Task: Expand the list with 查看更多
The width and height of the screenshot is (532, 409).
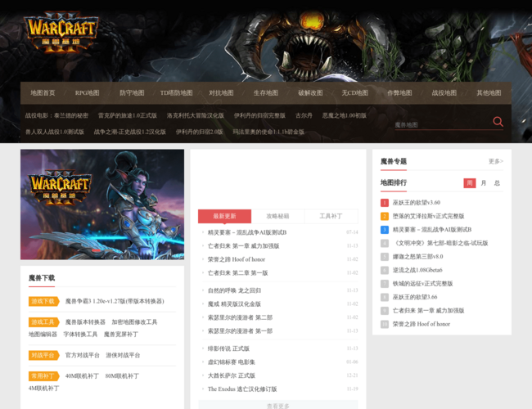Action: tap(278, 405)
